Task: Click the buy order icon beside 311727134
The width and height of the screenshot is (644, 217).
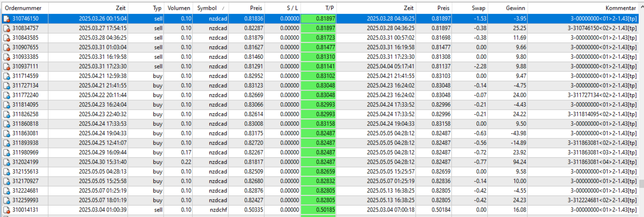Action: point(6,86)
